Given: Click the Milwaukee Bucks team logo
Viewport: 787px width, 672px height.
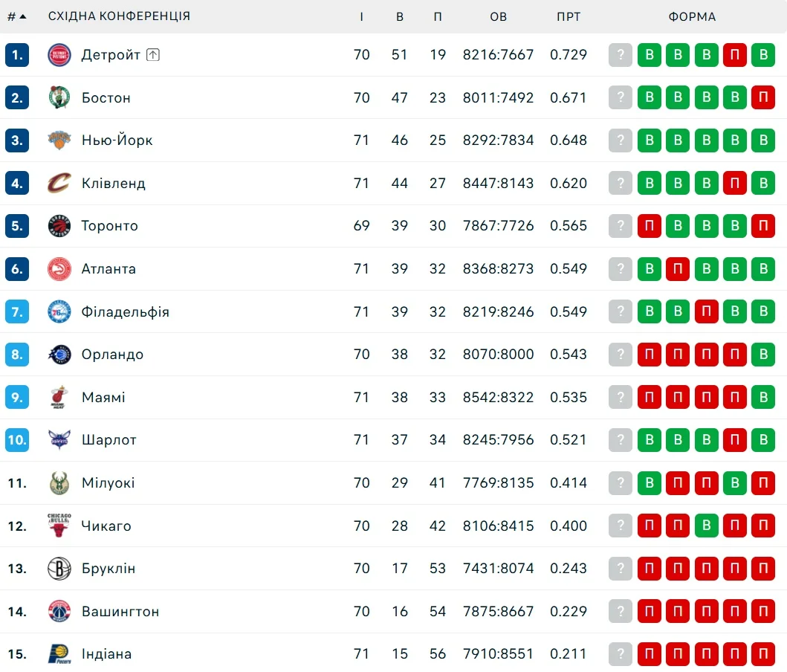Looking at the screenshot, I should click(59, 483).
